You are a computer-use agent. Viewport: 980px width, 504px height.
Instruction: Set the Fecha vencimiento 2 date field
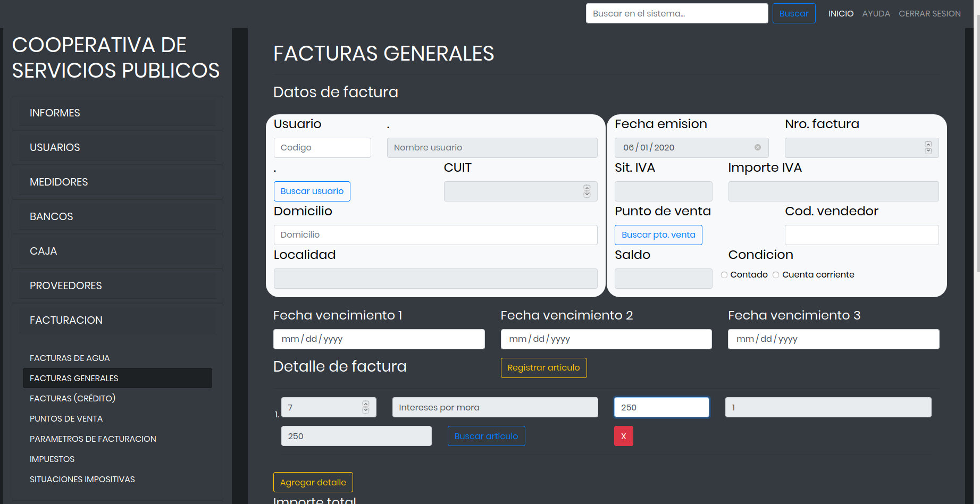coord(606,339)
